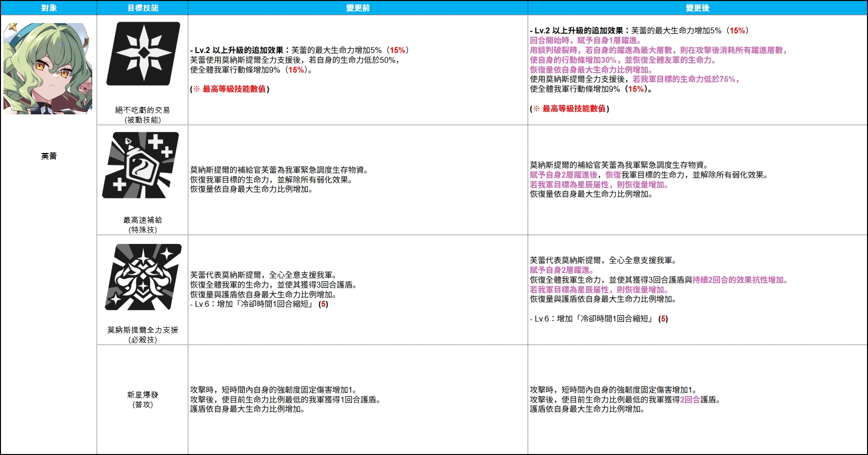
Task: Click the skill name 最高速補給
Action: click(143, 220)
